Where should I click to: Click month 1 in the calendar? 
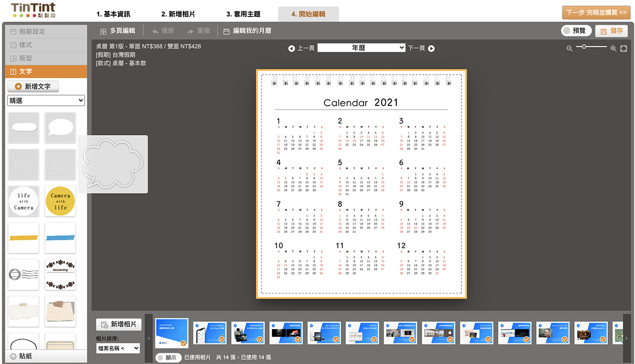(x=301, y=135)
